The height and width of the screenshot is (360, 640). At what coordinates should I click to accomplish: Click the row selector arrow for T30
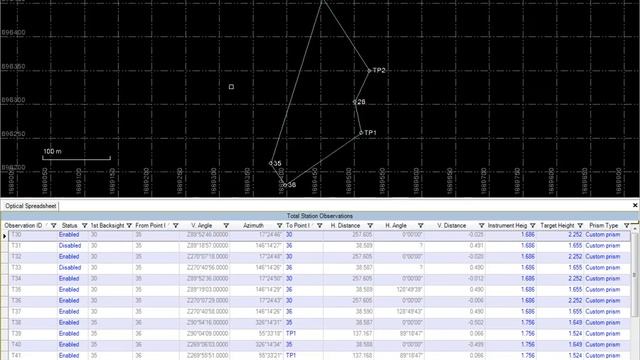[x=4, y=236]
